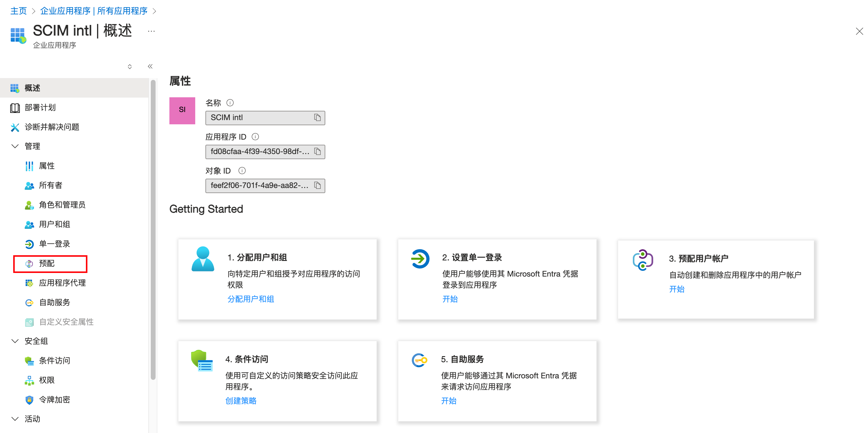
Task: Copy the object ID value
Action: pos(317,185)
